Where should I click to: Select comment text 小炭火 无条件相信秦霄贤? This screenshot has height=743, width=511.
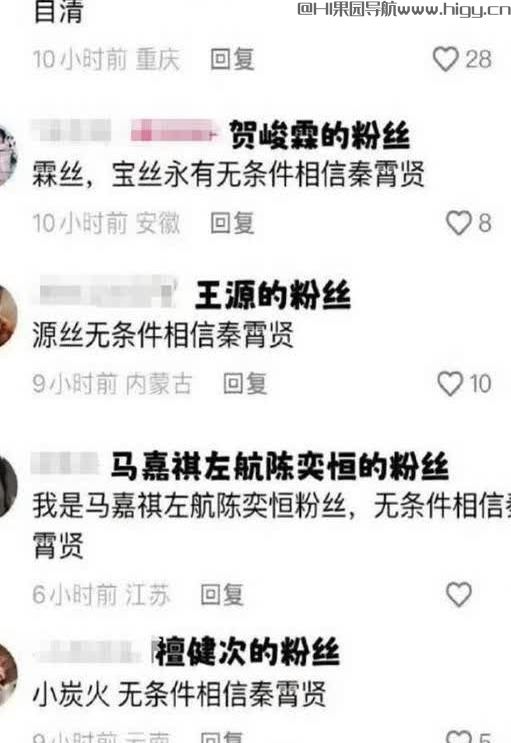(x=179, y=694)
